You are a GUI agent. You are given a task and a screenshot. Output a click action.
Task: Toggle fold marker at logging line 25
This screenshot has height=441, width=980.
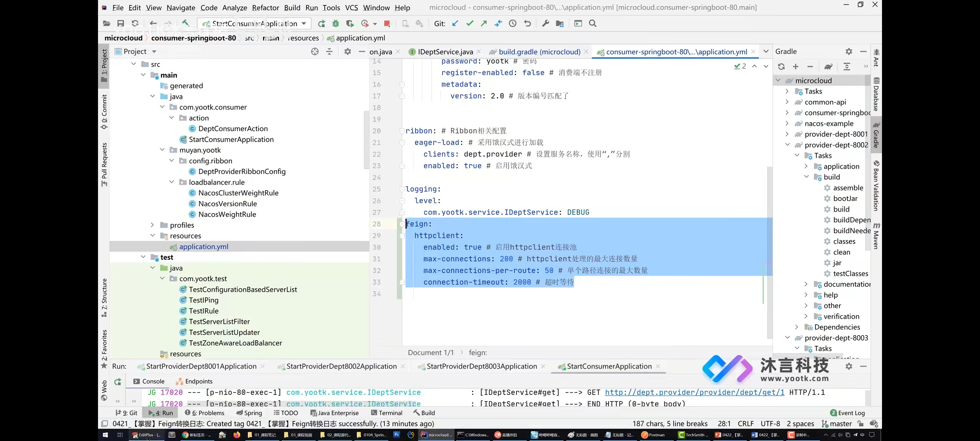(x=402, y=189)
